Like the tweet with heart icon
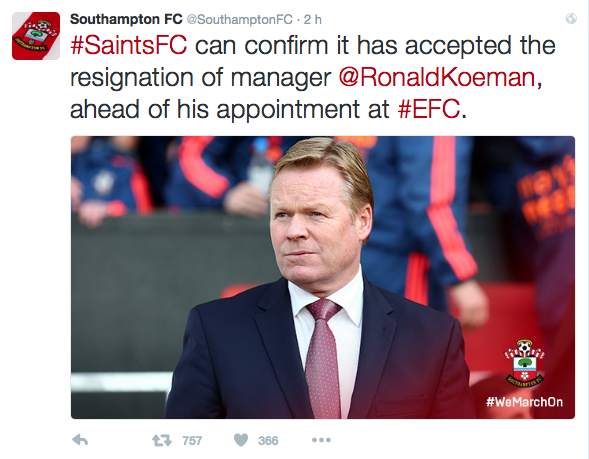Viewport: 589px width, 459px height. (241, 440)
